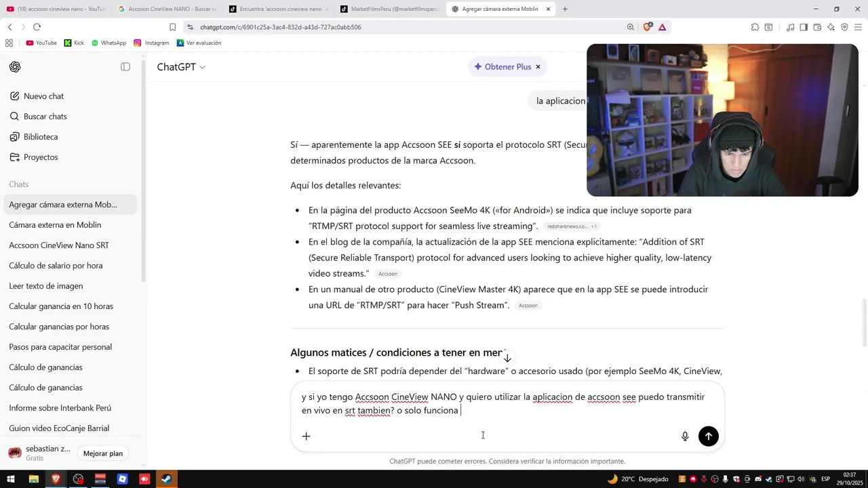Click the scroll-to-bottom arrow button
Screen dimensions: 868x488
[x=507, y=358]
